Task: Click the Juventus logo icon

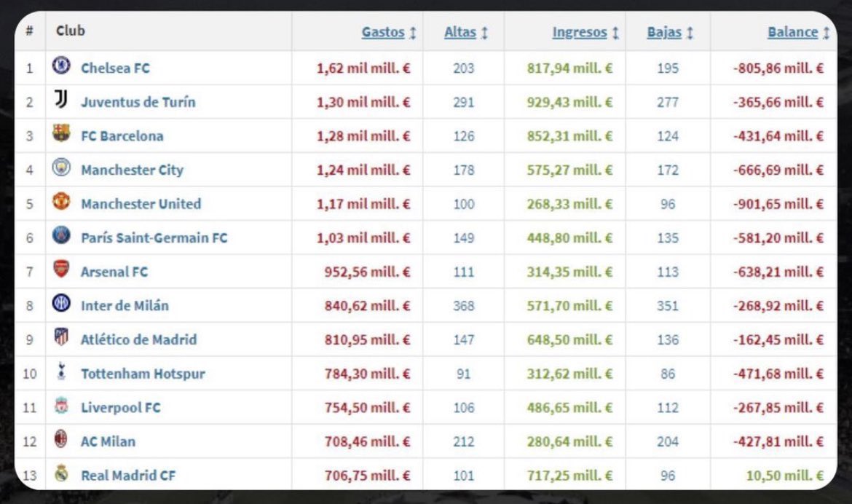Action: (61, 100)
